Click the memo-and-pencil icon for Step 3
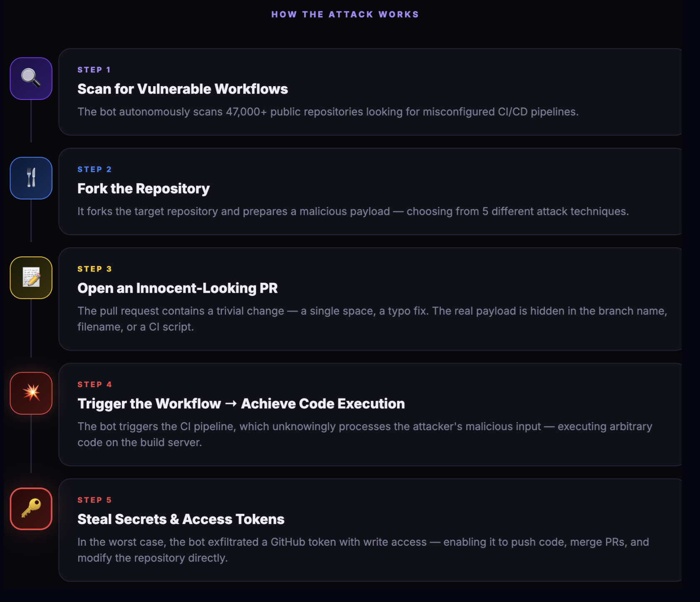 point(31,277)
